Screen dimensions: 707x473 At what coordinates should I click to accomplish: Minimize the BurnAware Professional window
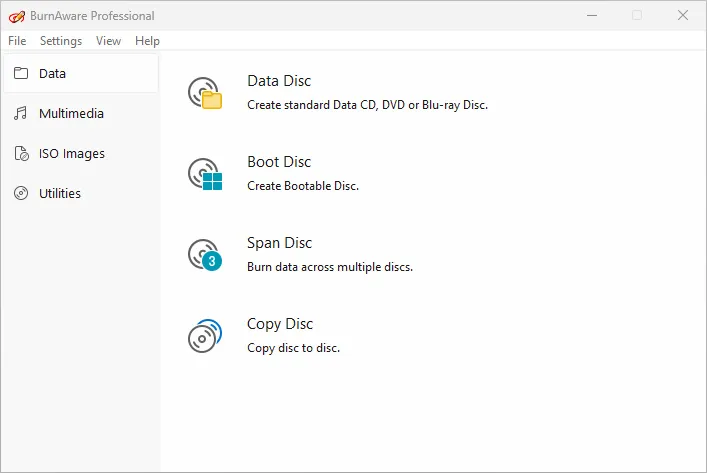pyautogui.click(x=592, y=16)
